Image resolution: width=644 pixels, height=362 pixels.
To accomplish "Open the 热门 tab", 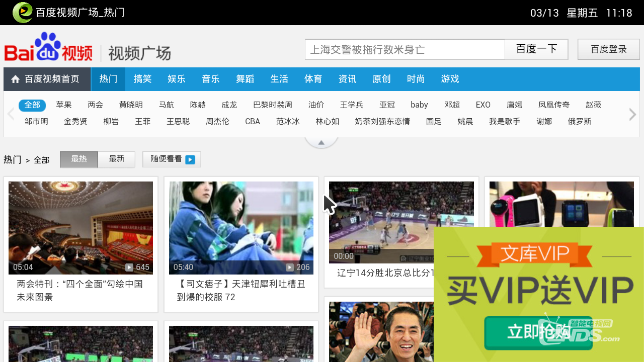I will [x=108, y=79].
